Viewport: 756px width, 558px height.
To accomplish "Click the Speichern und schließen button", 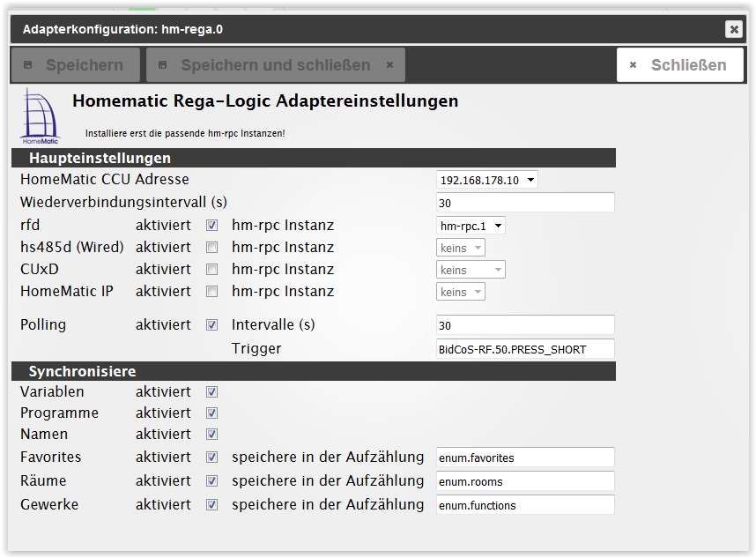I will click(275, 65).
